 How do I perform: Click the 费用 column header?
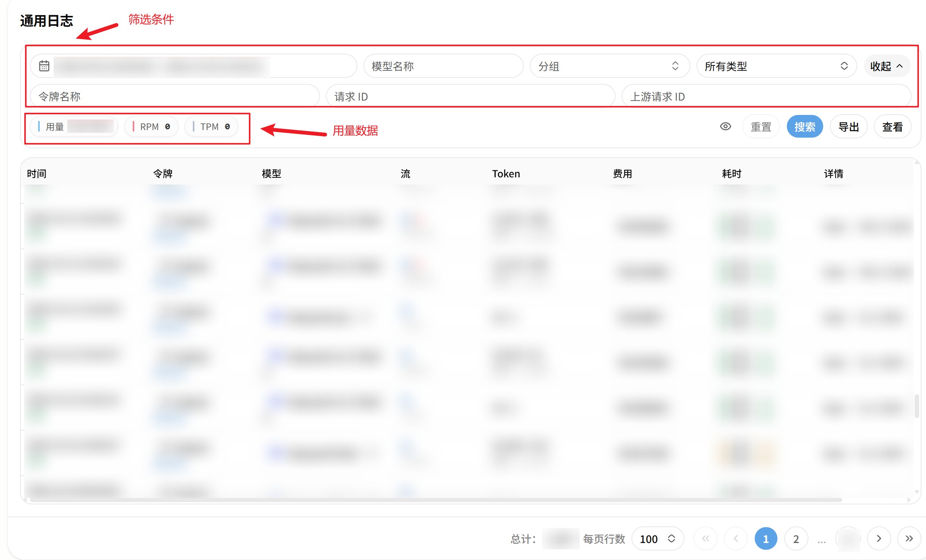coord(622,174)
